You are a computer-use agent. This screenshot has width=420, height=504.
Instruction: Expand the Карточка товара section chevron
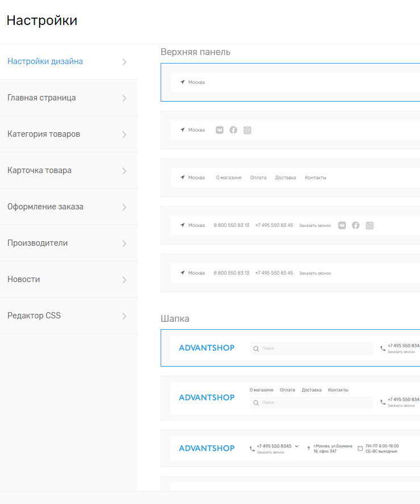pos(124,171)
